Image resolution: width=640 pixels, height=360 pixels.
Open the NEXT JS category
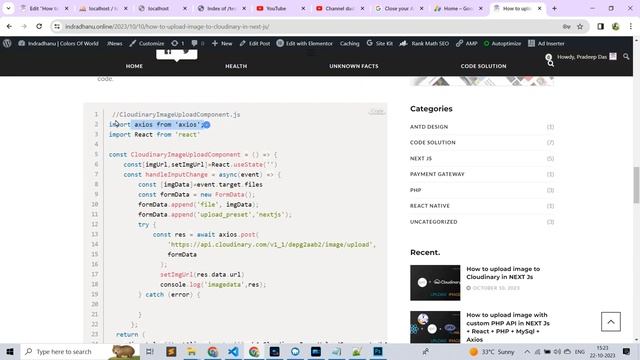point(421,158)
